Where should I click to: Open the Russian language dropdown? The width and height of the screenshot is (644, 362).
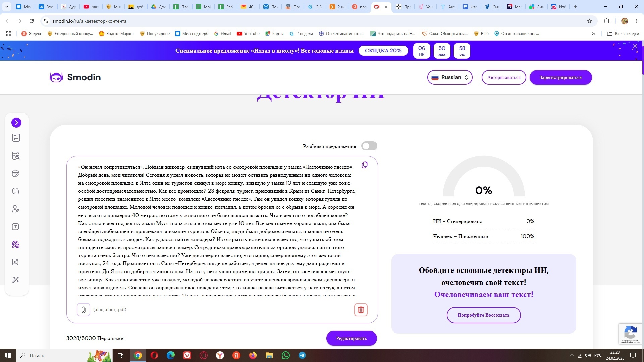(x=449, y=77)
